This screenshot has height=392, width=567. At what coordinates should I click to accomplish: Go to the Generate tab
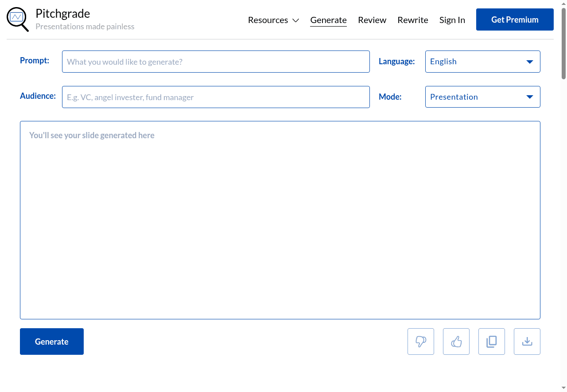(x=328, y=20)
